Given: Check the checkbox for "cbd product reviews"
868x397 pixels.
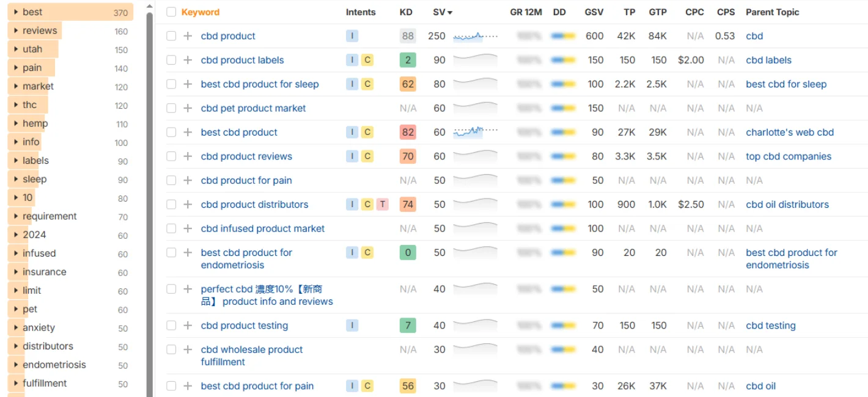Looking at the screenshot, I should (x=171, y=156).
